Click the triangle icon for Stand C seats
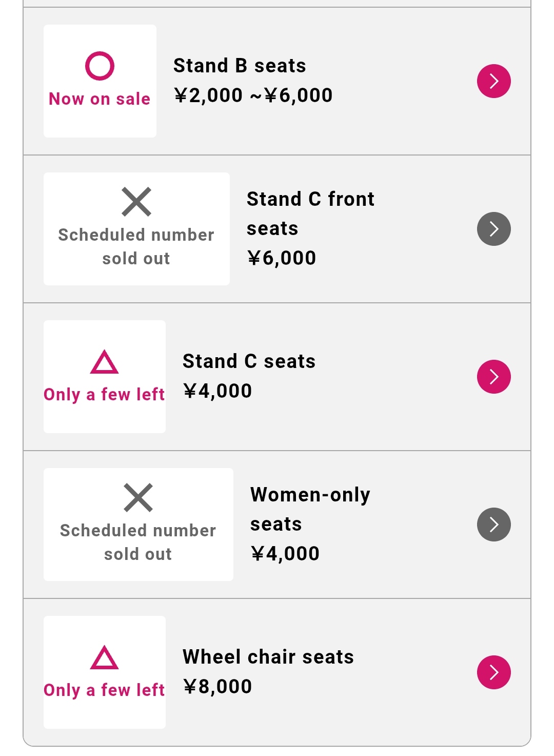 pyautogui.click(x=105, y=362)
